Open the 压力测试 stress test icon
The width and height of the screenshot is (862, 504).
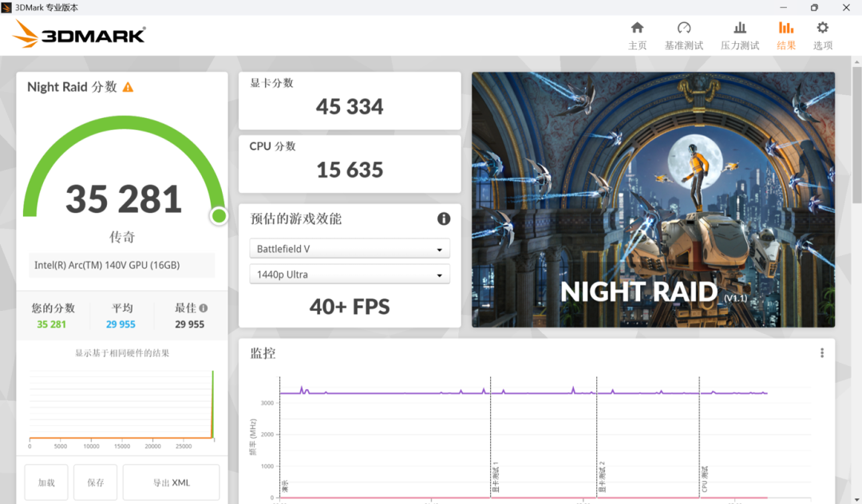coord(740,28)
